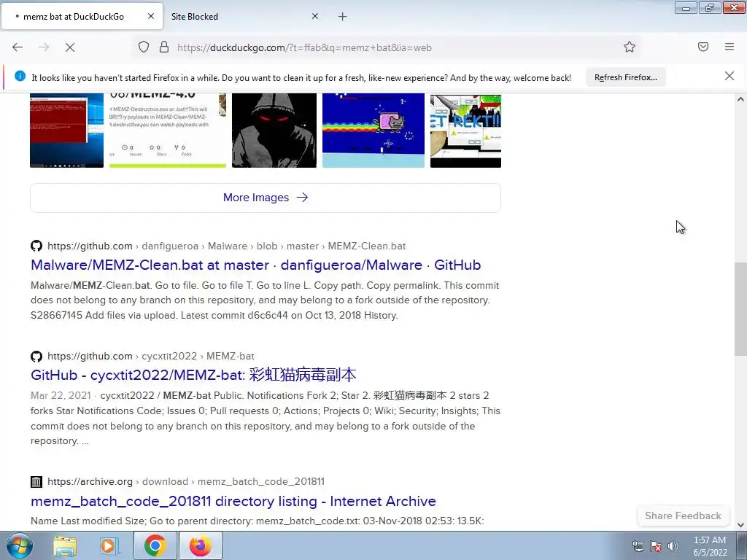View site security padlock info

[x=164, y=47]
